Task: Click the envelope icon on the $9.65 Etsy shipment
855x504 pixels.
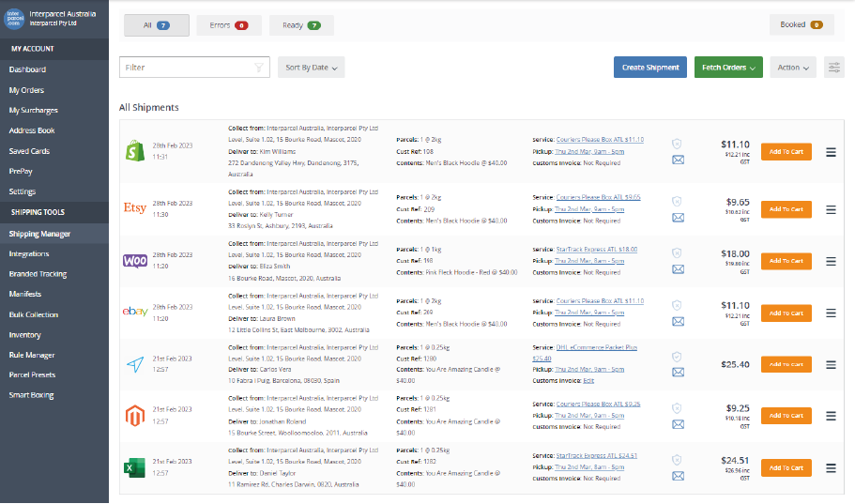Action: click(678, 216)
